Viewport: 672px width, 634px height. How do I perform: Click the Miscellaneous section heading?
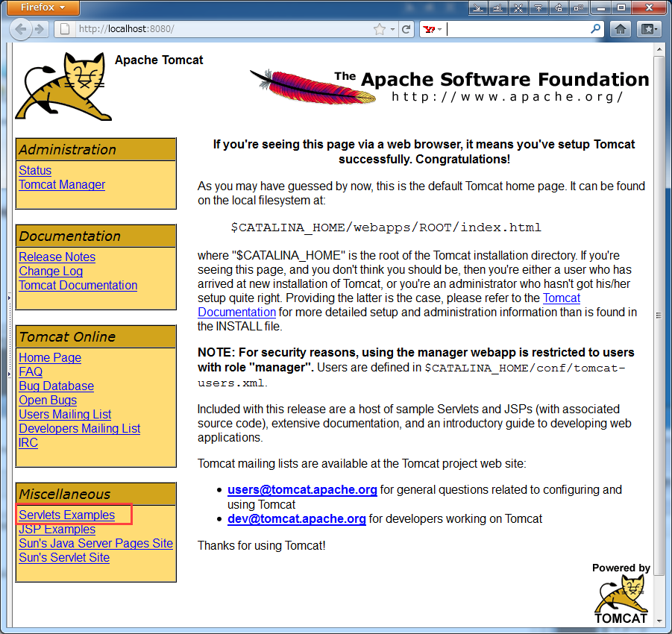65,495
